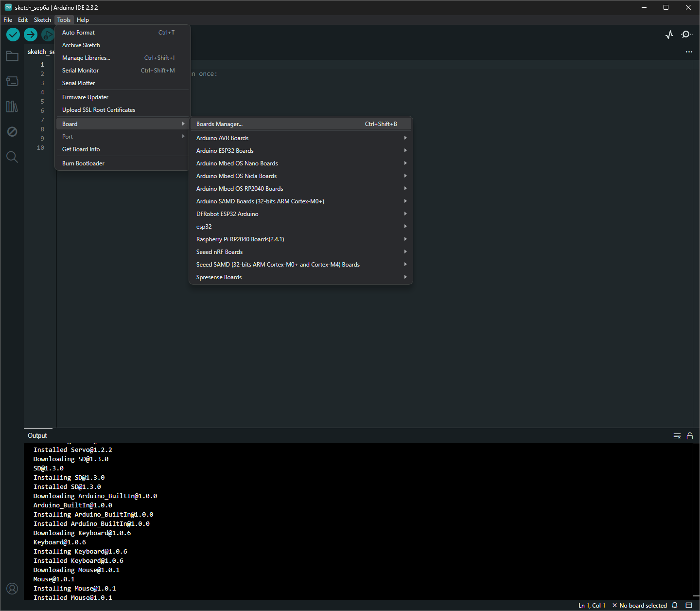Click the Output scroll lock icon
The width and height of the screenshot is (700, 611).
click(690, 436)
